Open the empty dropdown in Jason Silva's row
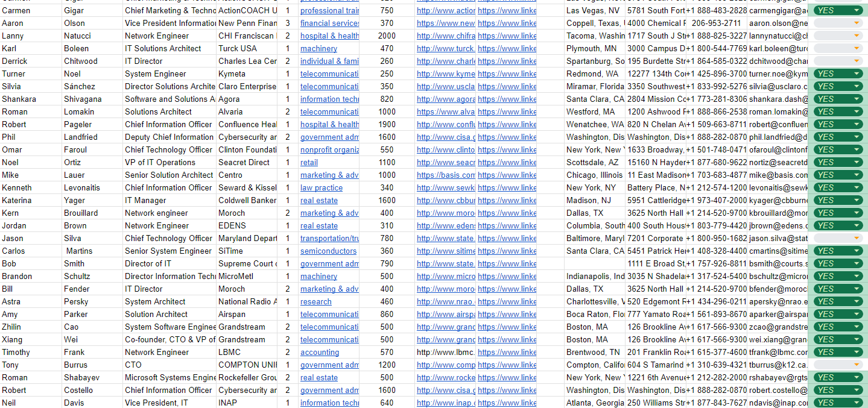The image size is (868, 408). pos(838,238)
